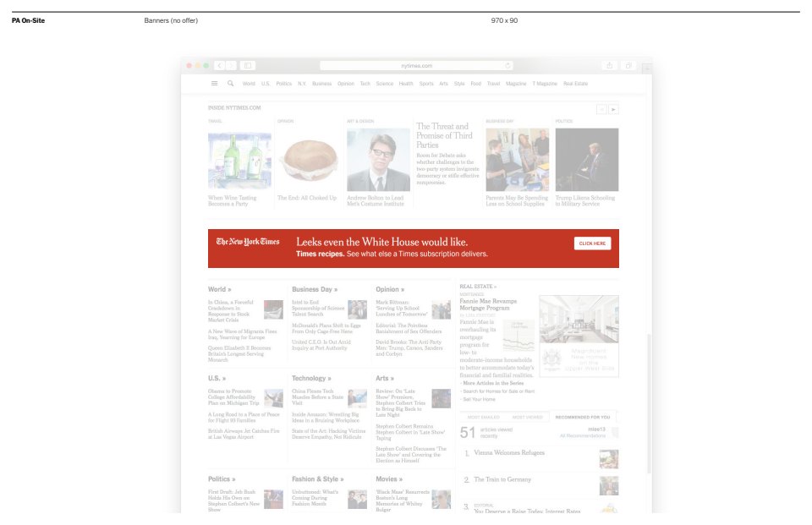Go forward with the browser forward arrow
Screen dimensions: 812x525
pyautogui.click(x=231, y=66)
